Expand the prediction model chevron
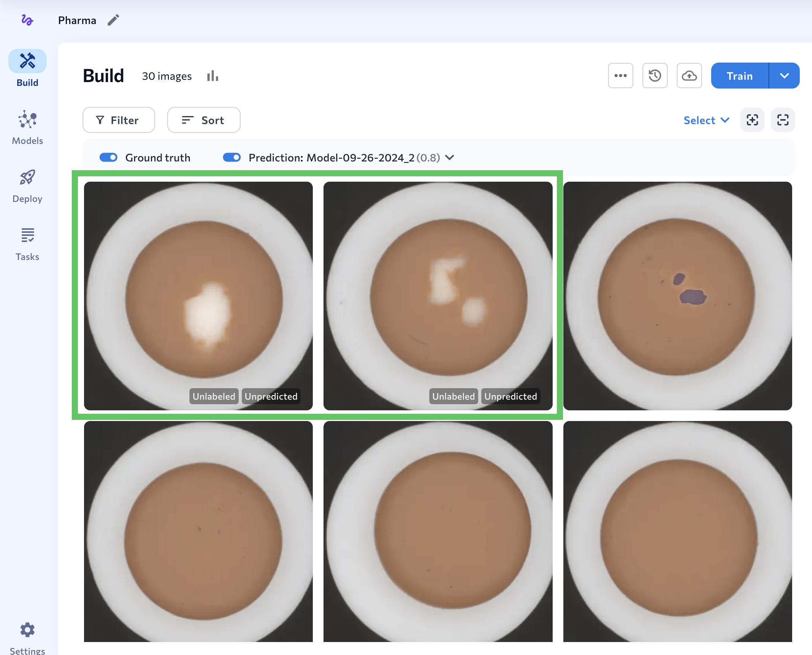 [x=450, y=158]
